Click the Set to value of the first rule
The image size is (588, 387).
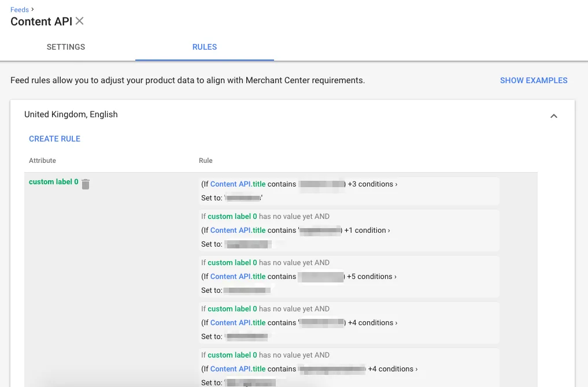point(242,198)
